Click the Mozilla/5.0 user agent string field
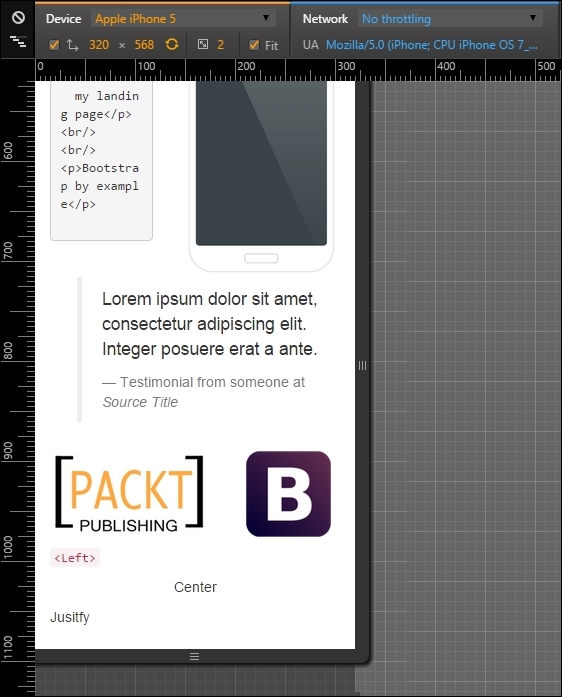 pos(432,45)
